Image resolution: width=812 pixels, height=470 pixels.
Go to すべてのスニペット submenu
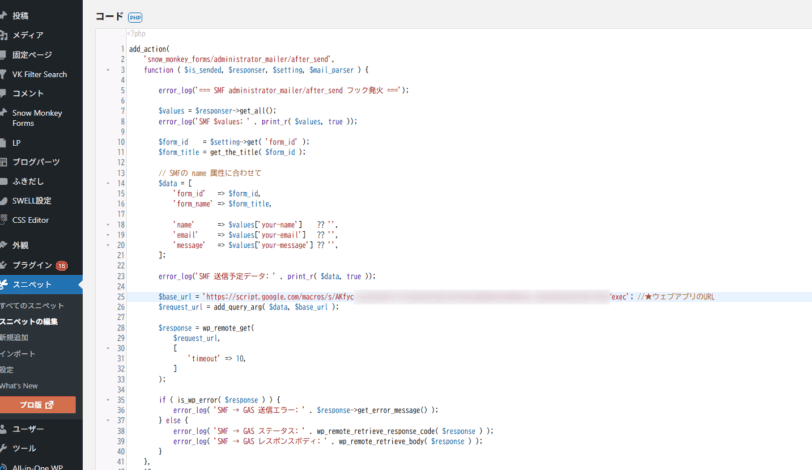click(32, 305)
